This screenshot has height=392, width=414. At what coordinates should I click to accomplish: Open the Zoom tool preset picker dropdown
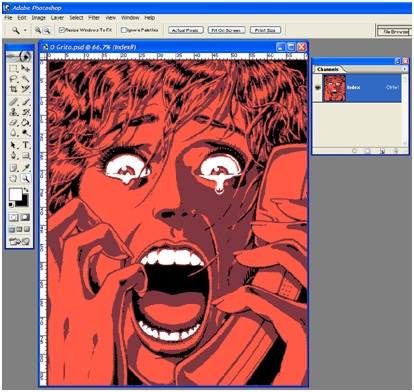point(25,30)
